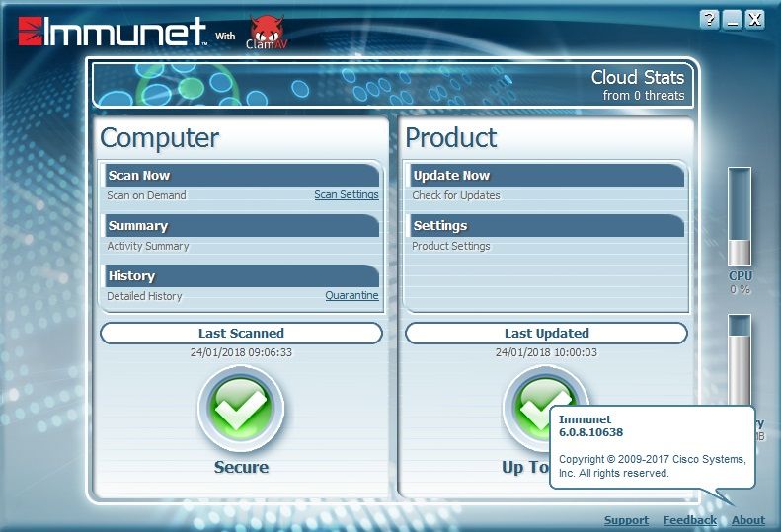The height and width of the screenshot is (532, 781).
Task: Minimize the Immunet window
Action: [x=733, y=20]
